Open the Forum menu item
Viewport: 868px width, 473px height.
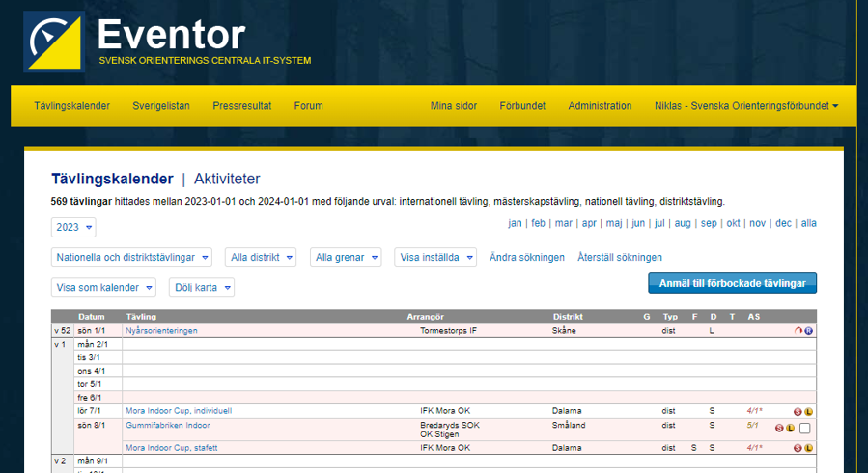(x=308, y=105)
